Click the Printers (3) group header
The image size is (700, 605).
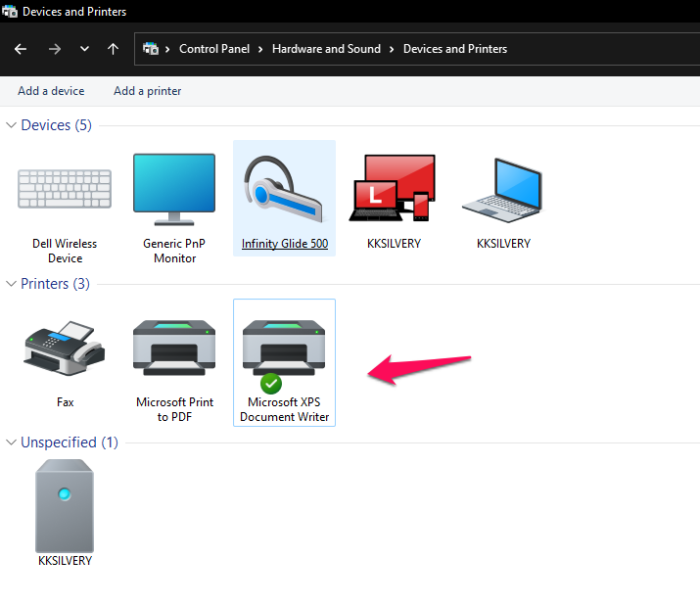56,284
